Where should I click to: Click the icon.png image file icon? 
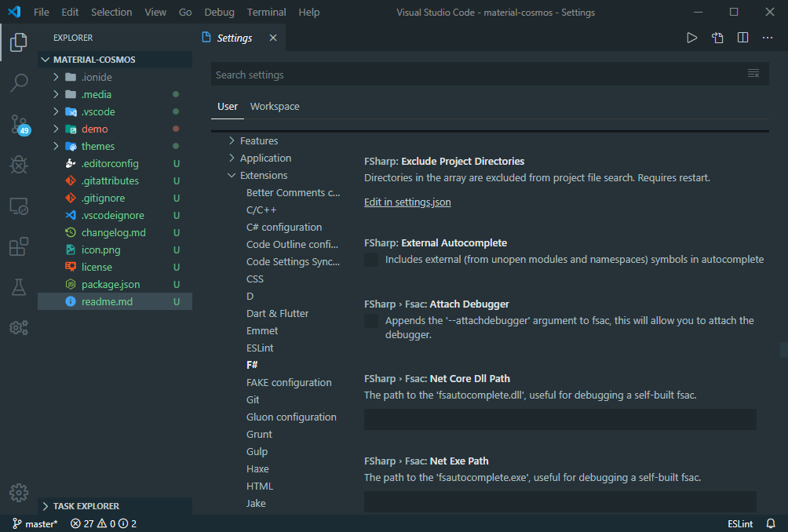coord(71,250)
